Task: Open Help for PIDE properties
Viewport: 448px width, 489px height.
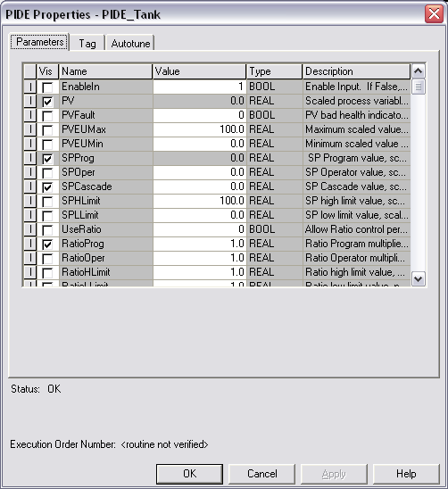Action: tap(406, 474)
